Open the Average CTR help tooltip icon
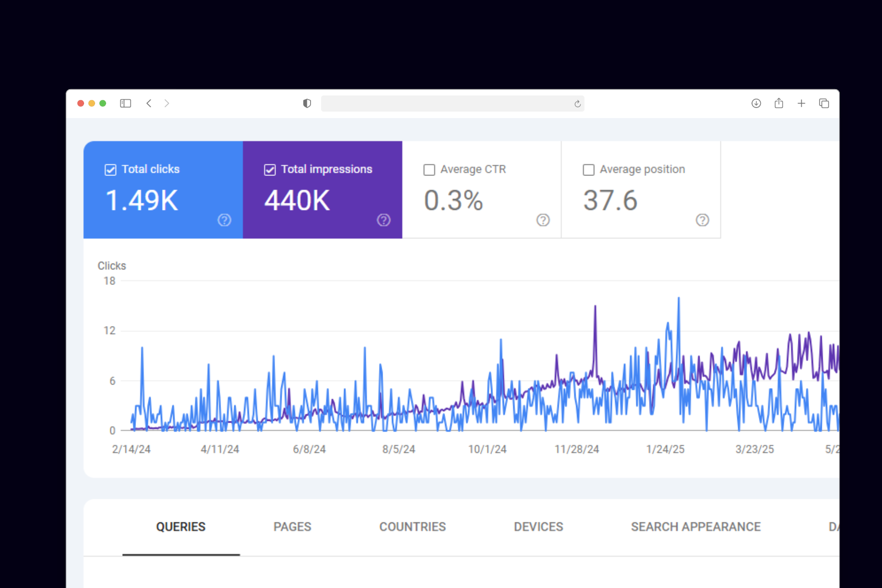Image resolution: width=882 pixels, height=588 pixels. pyautogui.click(x=543, y=220)
